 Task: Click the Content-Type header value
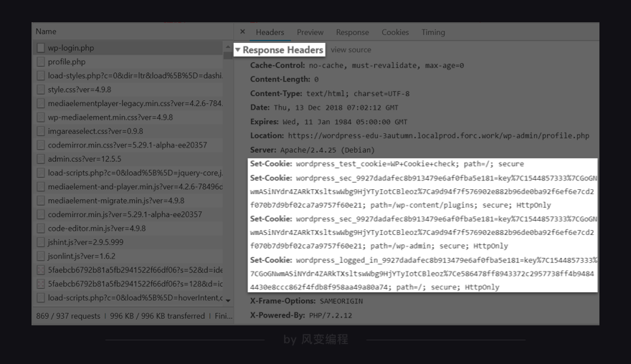point(358,94)
